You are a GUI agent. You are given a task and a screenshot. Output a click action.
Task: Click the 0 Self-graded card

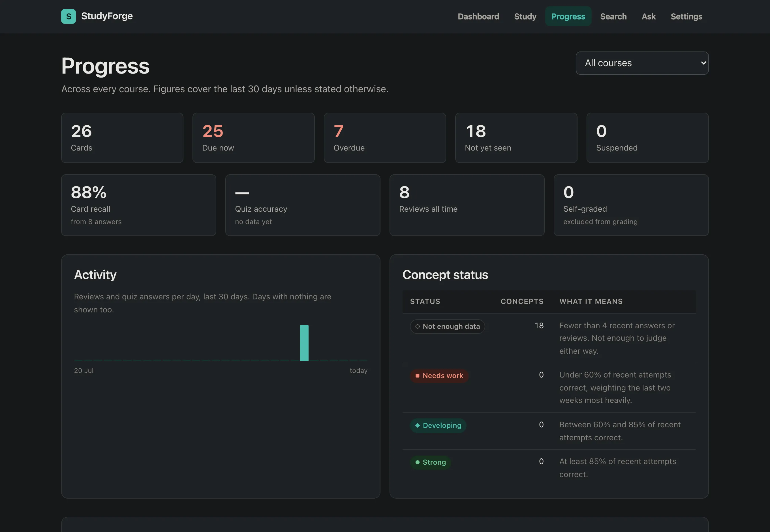click(x=631, y=205)
